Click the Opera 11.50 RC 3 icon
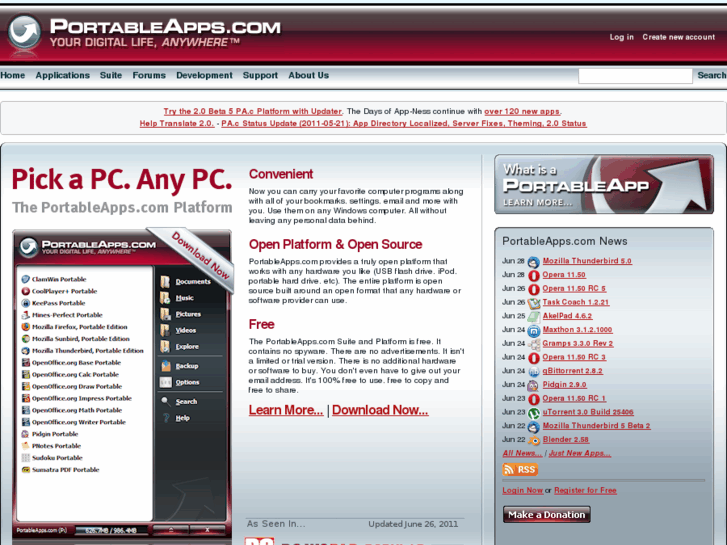This screenshot has width=727, height=545. pos(534,358)
